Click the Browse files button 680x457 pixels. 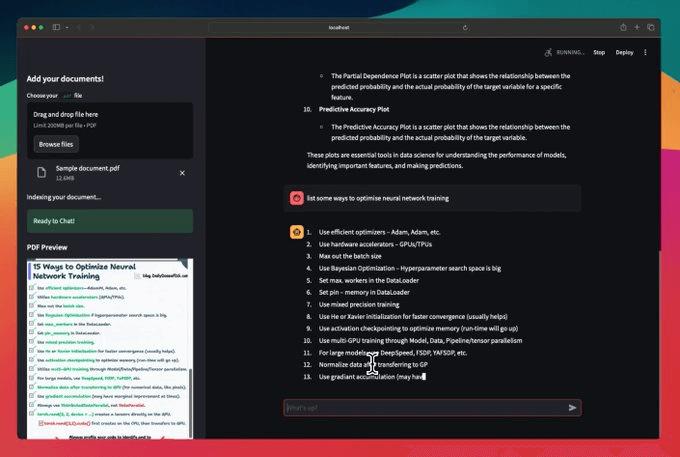coord(56,144)
